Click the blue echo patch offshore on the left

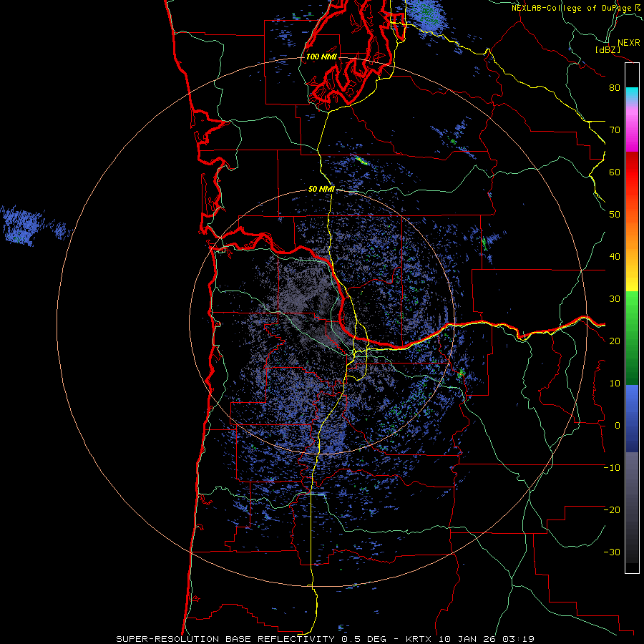(23, 227)
